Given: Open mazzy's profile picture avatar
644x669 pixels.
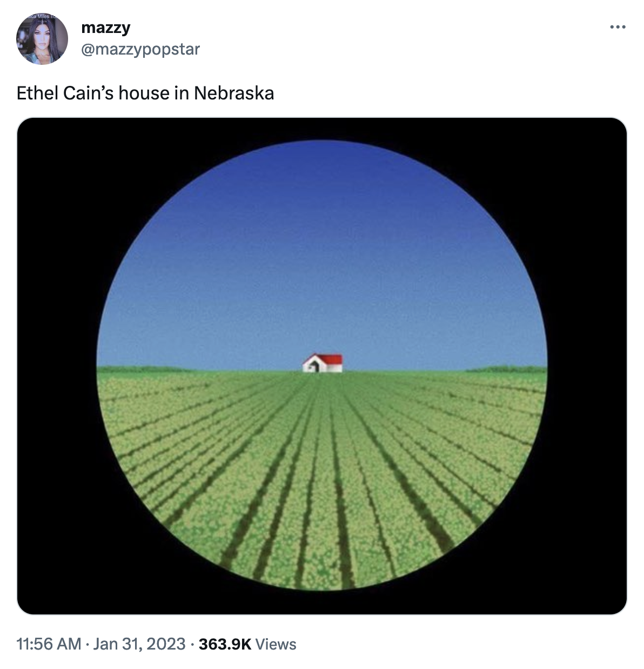Looking at the screenshot, I should (43, 39).
